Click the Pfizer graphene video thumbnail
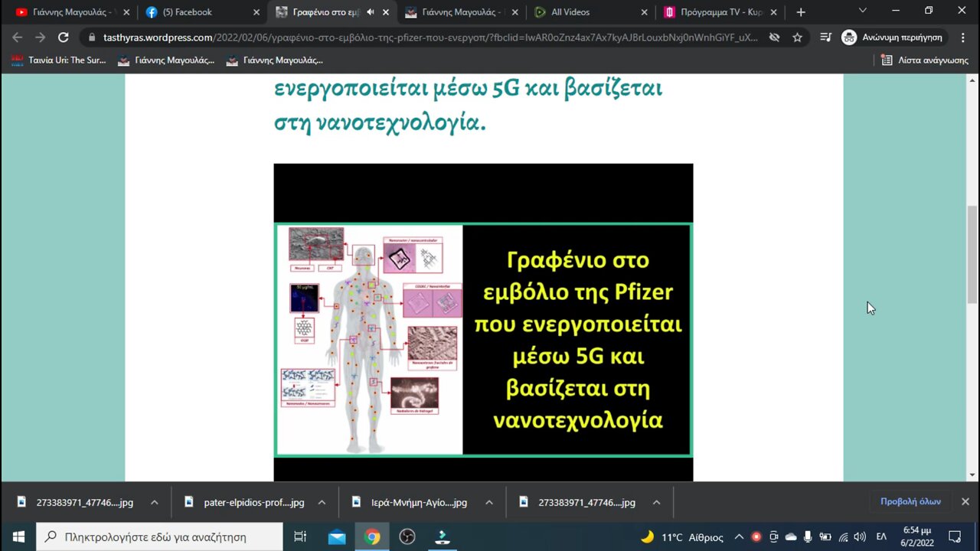Screen dimensions: 980x551 click(483, 322)
